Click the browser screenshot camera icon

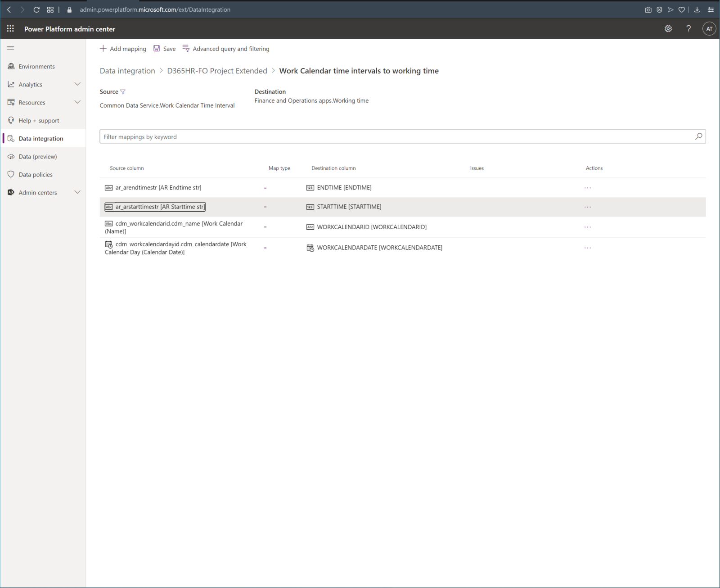pos(648,9)
